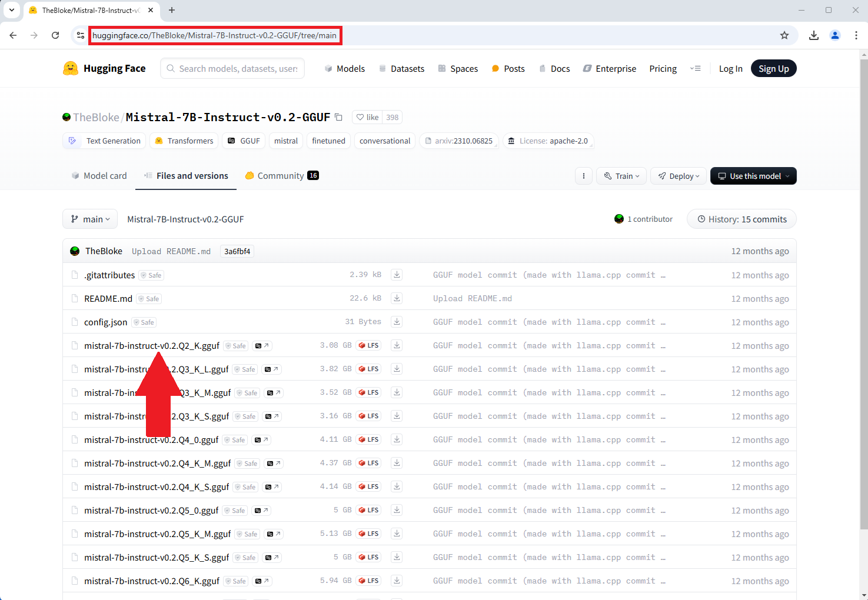Download the README.md file
Screen dimensions: 868x600
pos(397,298)
